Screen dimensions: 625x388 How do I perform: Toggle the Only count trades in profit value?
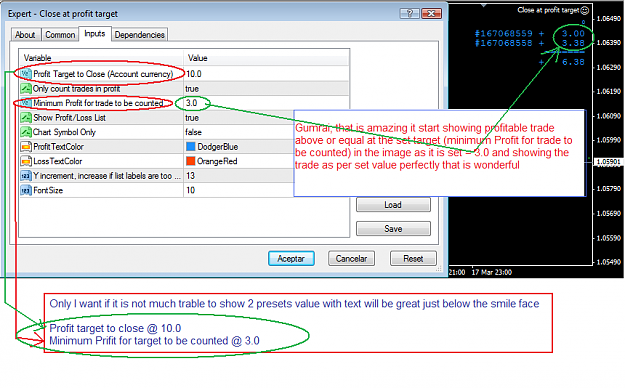click(x=192, y=89)
